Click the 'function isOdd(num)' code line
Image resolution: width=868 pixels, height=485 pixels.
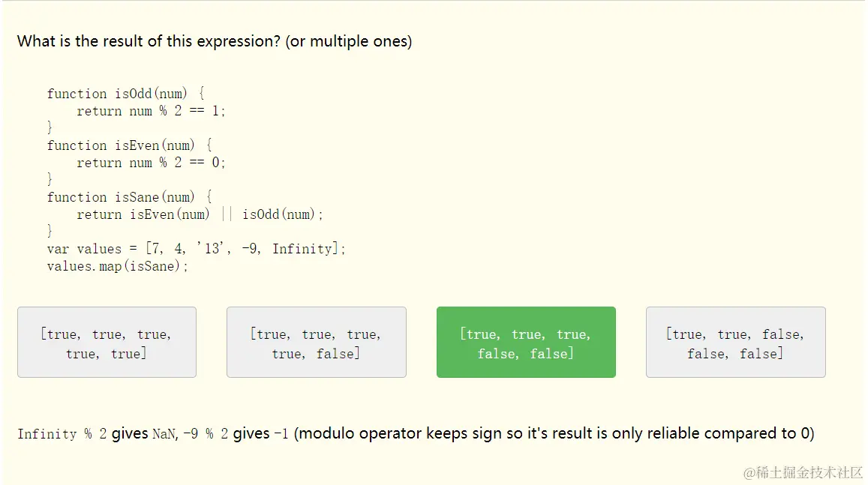point(125,94)
